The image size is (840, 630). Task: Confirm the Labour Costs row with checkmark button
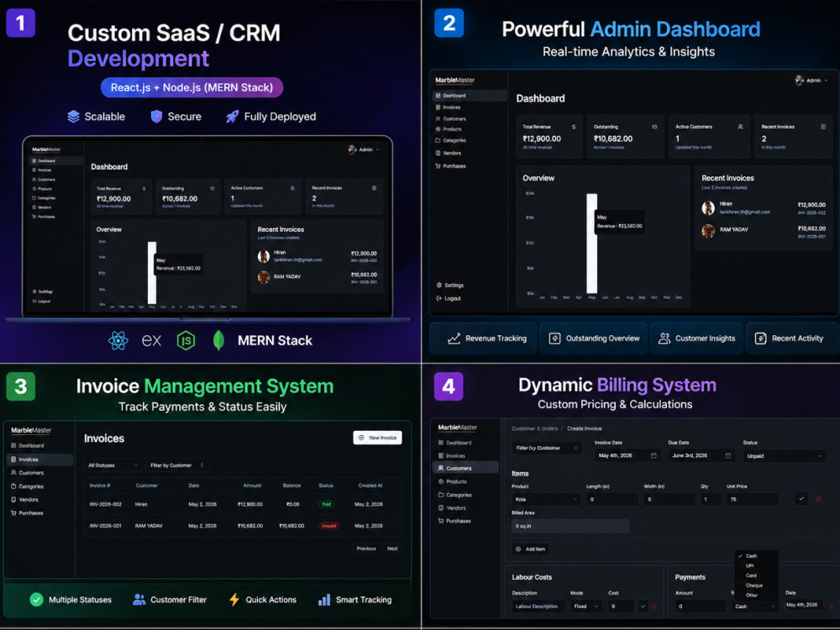643,606
